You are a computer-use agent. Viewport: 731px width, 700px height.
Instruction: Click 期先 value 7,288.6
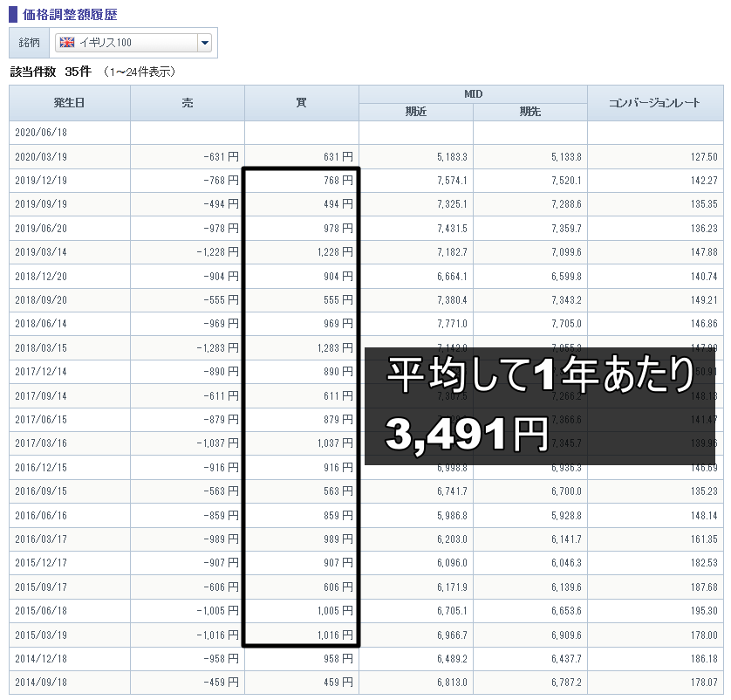tap(566, 204)
